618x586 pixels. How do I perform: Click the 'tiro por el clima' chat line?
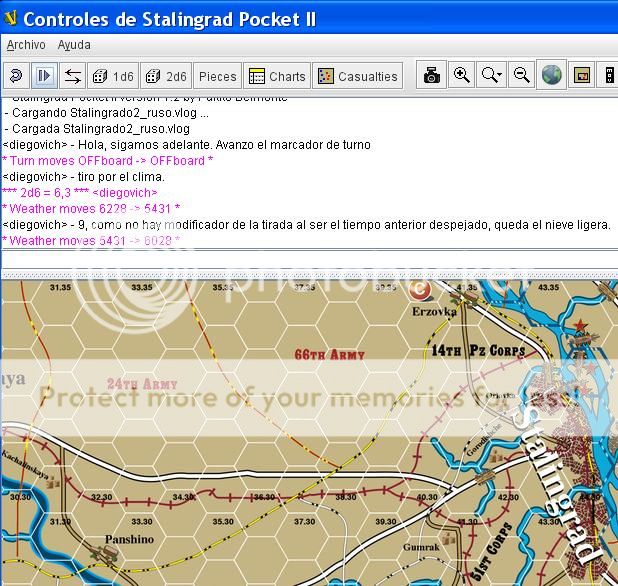coord(83,177)
